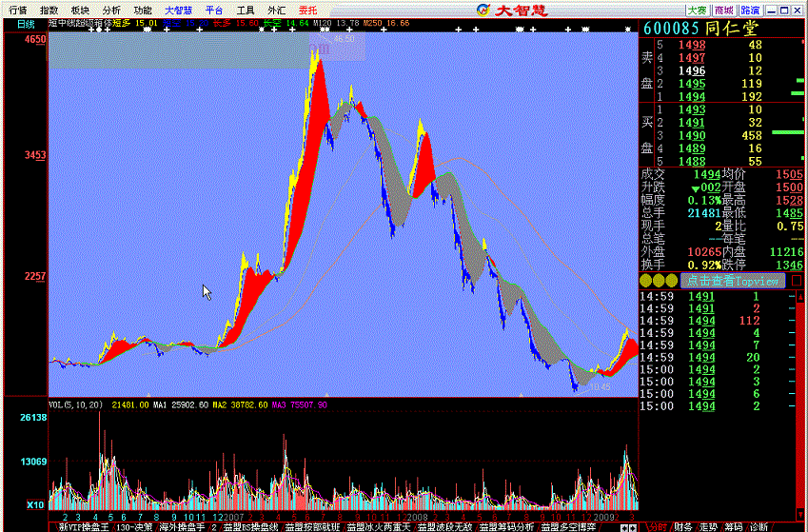This screenshot has width=808, height=532.
Task: Click the left tab scroll arrow
Action: tap(624, 528)
